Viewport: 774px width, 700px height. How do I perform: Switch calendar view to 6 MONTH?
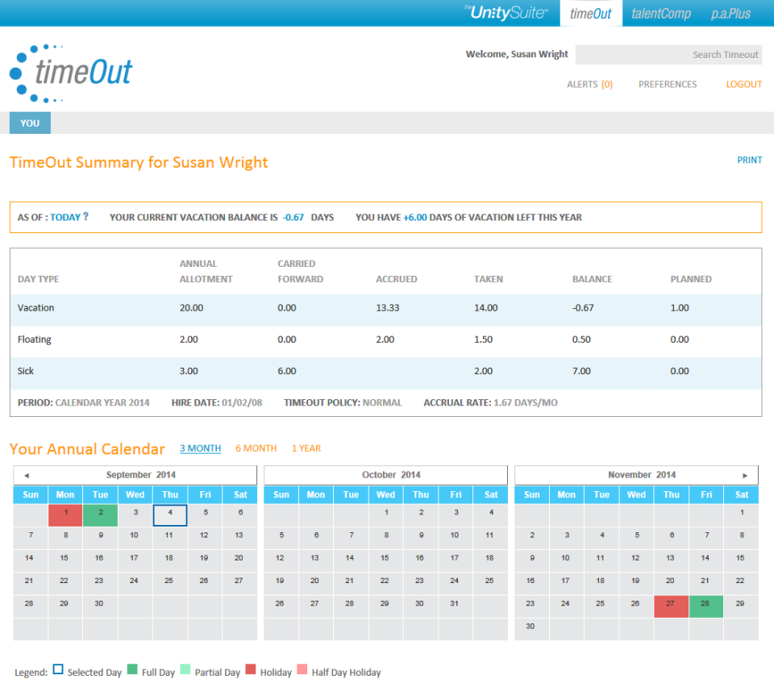click(256, 448)
